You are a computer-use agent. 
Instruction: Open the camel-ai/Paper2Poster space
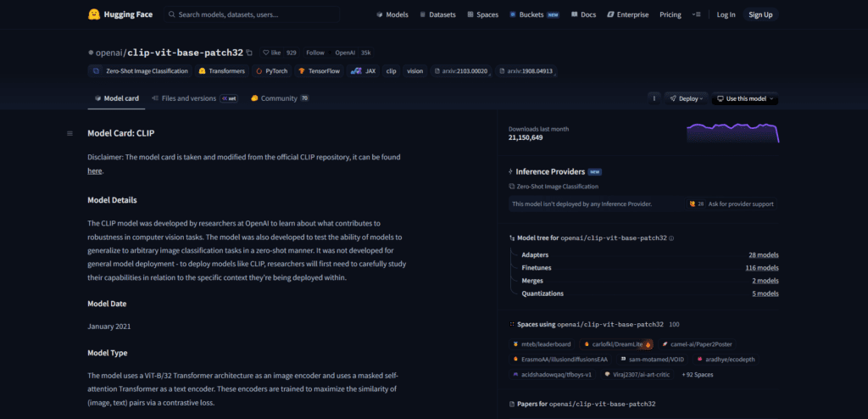point(698,344)
